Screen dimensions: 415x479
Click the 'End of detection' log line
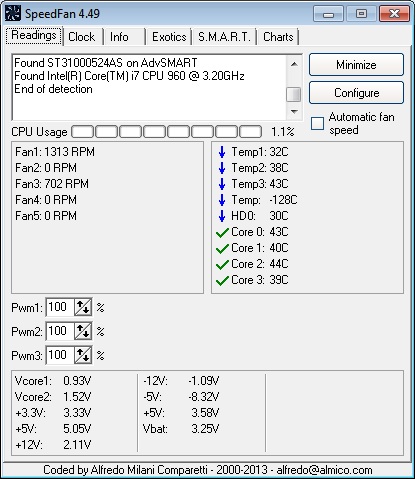pyautogui.click(x=53, y=89)
